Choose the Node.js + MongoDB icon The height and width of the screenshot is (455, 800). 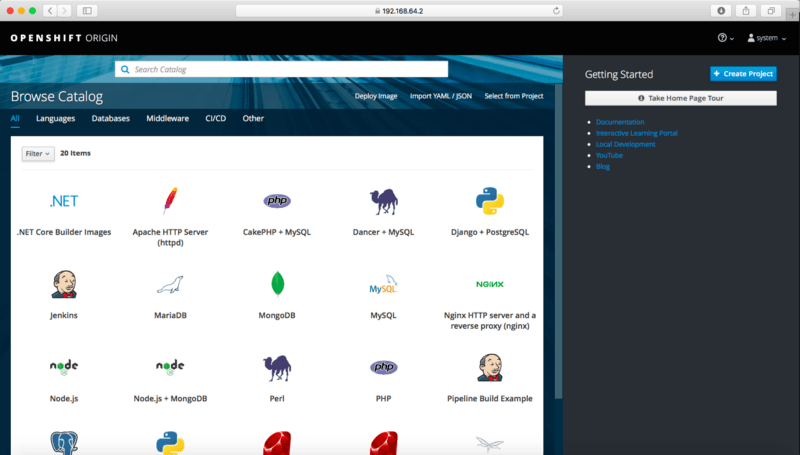coord(170,367)
